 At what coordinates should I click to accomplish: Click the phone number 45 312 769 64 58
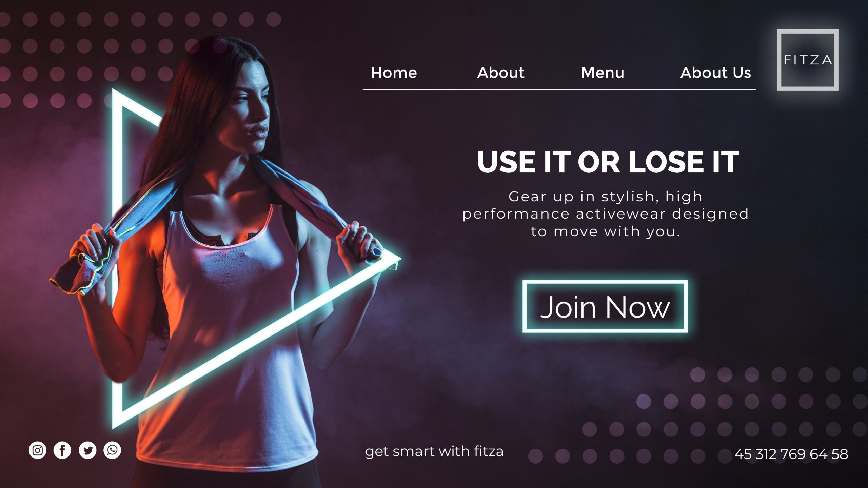pyautogui.click(x=791, y=454)
